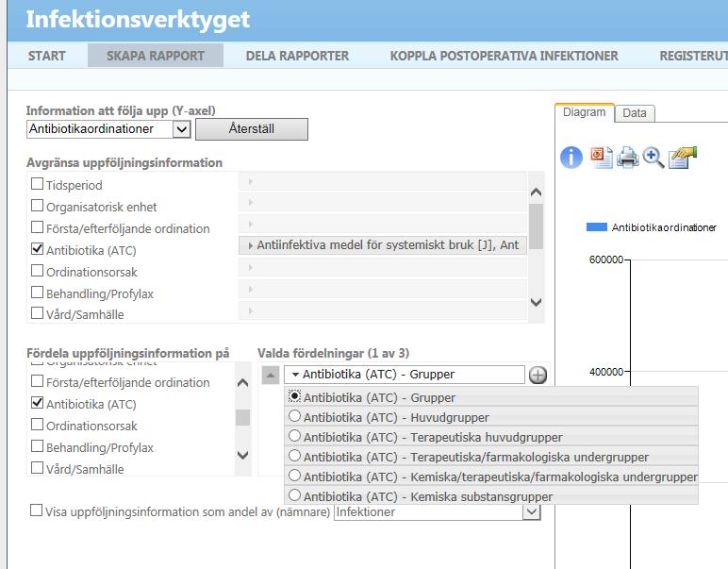This screenshot has height=569, width=728.
Task: Open KOPPLA POSTOPERATIVA INFEKTIONER menu item
Action: (504, 56)
